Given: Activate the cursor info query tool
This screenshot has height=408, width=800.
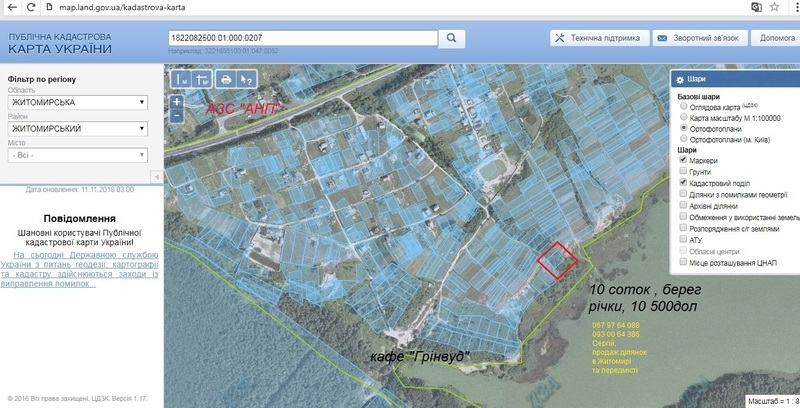Looking at the screenshot, I should 247,79.
